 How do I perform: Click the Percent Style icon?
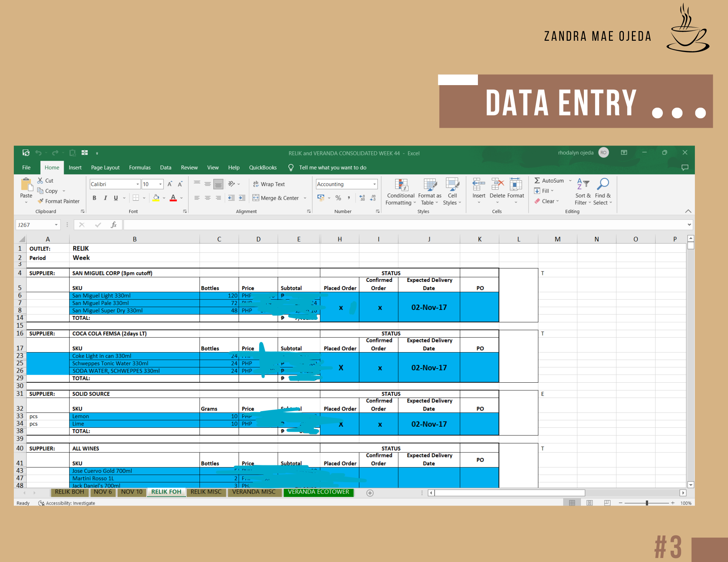(338, 198)
